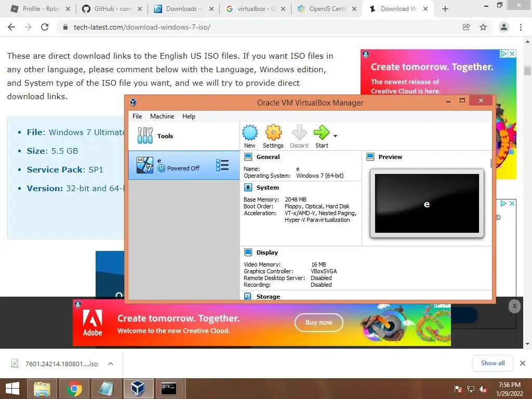Image resolution: width=532 pixels, height=399 pixels.
Task: Open File Explorer from taskbar
Action: click(x=42, y=389)
